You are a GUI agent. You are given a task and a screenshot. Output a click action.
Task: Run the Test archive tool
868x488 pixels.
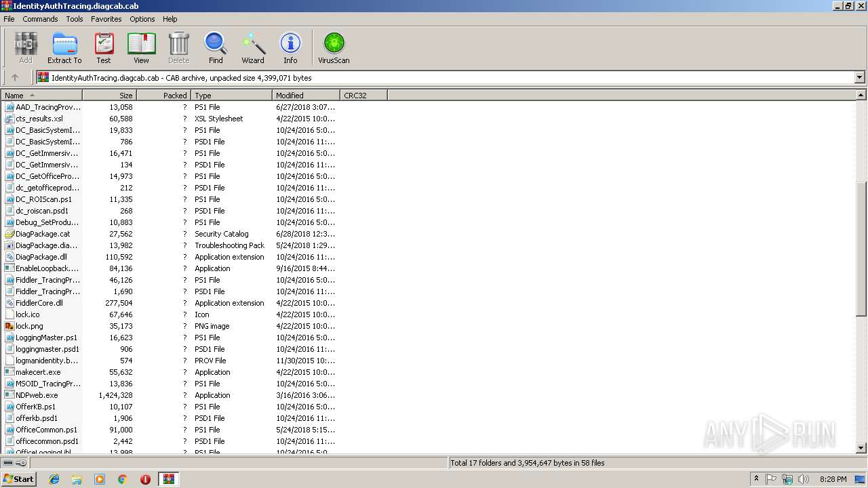[x=104, y=48]
